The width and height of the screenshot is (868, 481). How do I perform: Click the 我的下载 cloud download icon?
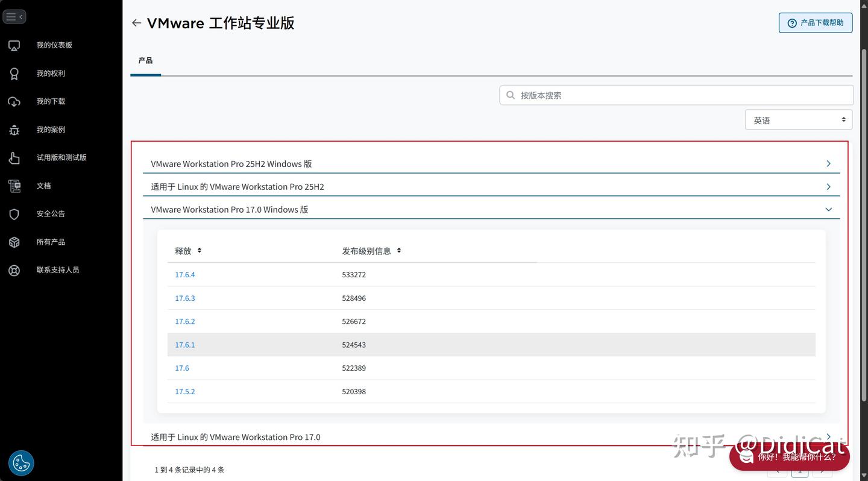[14, 102]
